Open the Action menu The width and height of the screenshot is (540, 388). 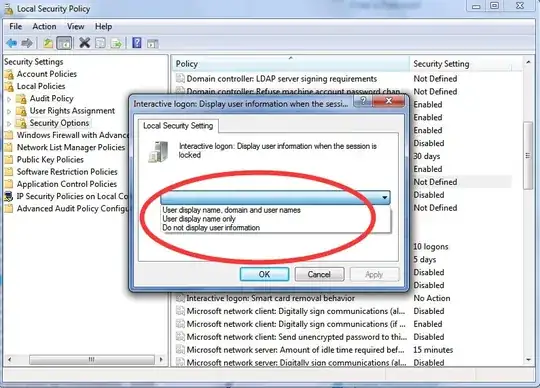point(44,27)
